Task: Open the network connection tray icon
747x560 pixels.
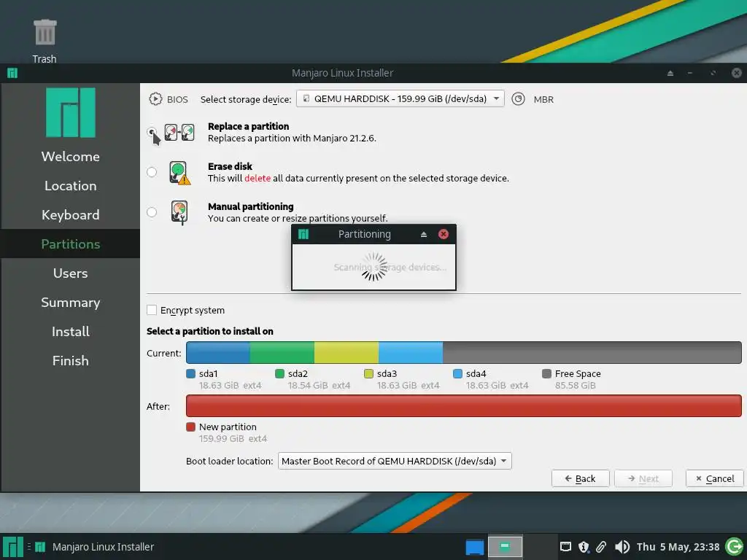Action: point(565,546)
